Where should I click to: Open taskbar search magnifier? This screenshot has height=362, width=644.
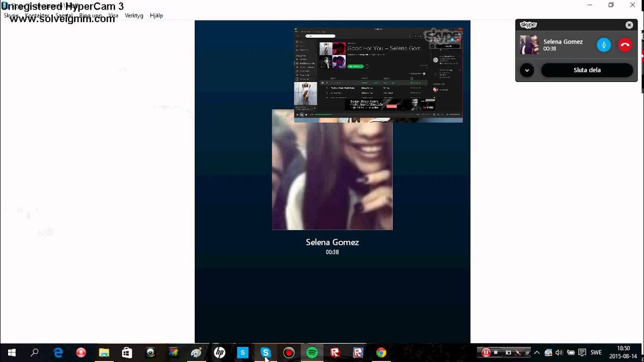tap(35, 353)
